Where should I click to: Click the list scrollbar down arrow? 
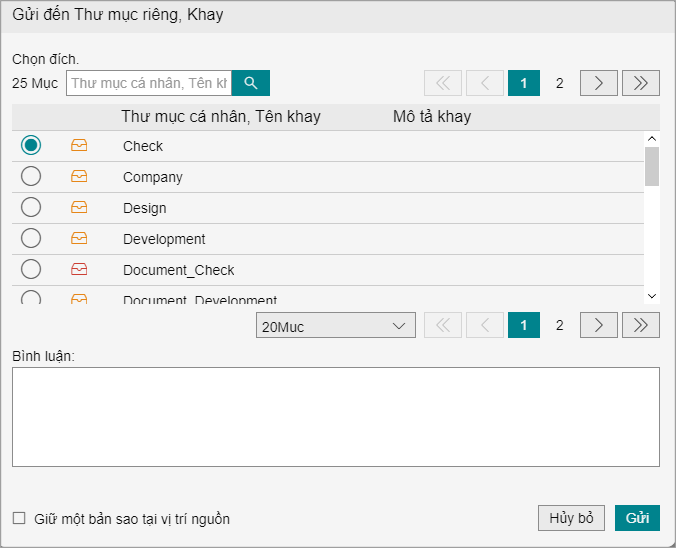[652, 296]
